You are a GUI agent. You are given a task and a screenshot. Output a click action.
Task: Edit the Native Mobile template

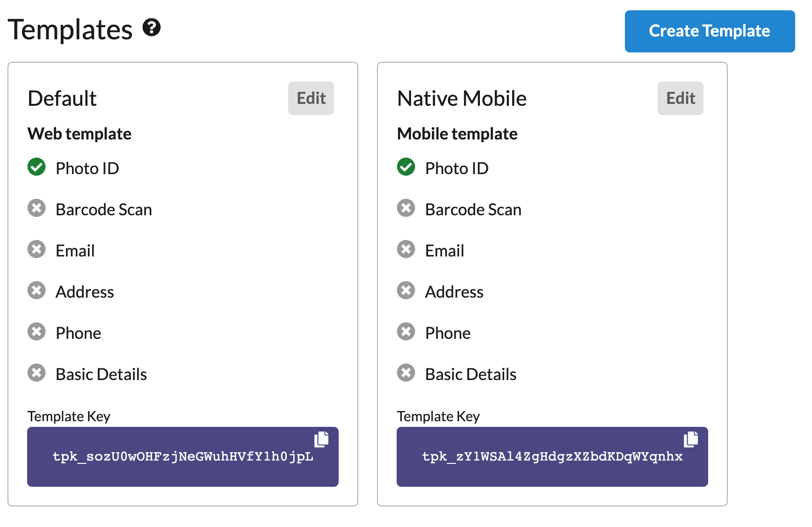[x=681, y=98]
